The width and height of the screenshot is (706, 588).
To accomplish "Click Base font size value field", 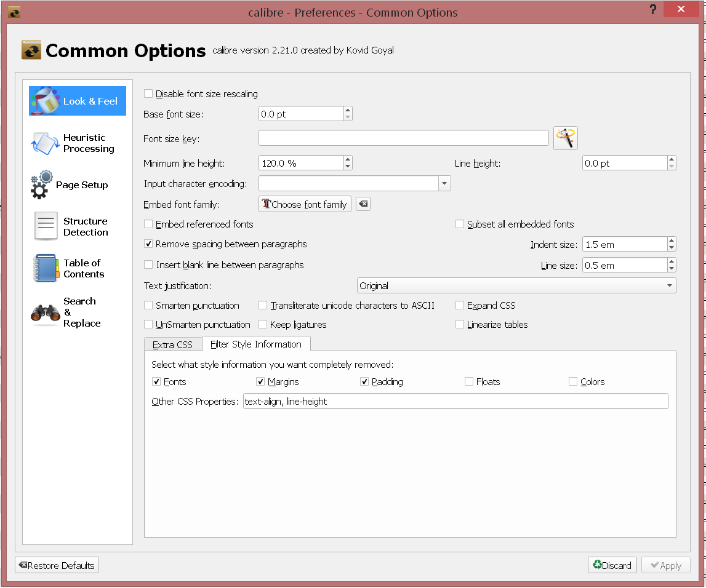I will pos(301,114).
